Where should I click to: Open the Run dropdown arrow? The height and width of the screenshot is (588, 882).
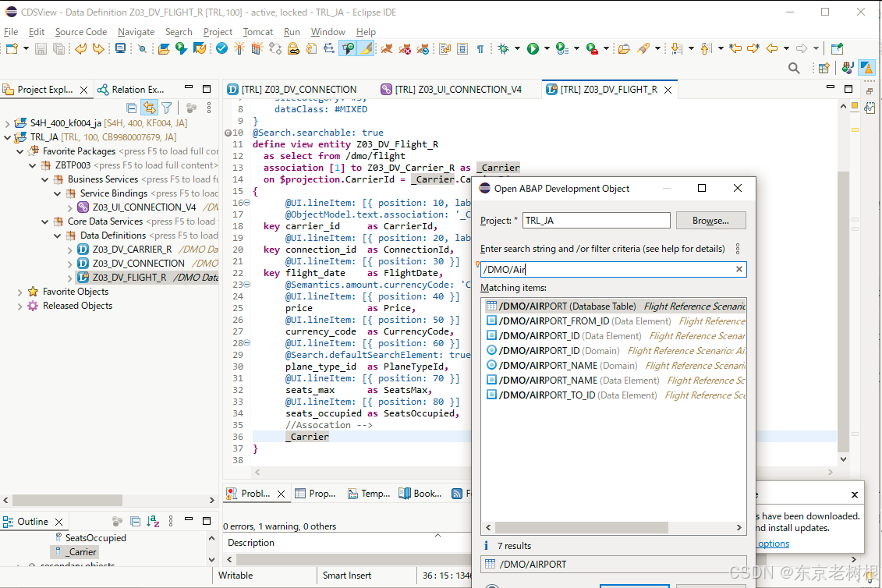[546, 49]
